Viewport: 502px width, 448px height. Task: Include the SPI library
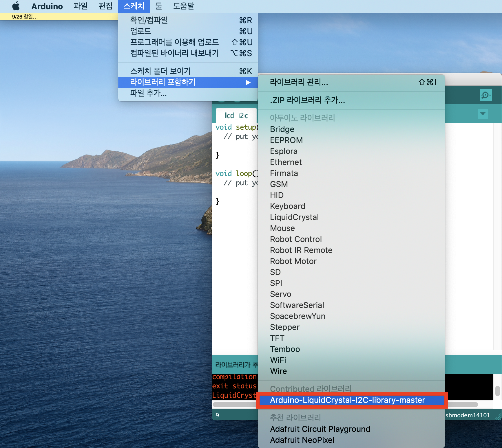pyautogui.click(x=351, y=283)
